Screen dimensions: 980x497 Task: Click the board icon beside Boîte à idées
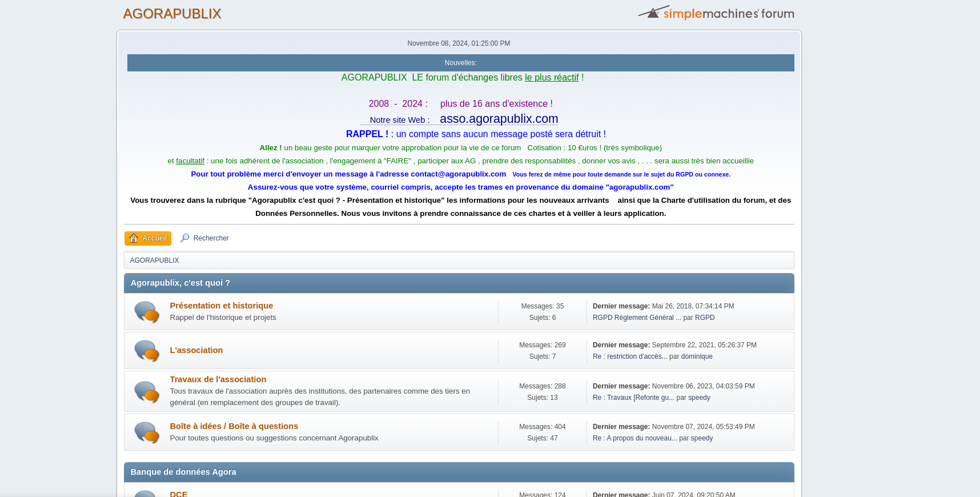(146, 432)
